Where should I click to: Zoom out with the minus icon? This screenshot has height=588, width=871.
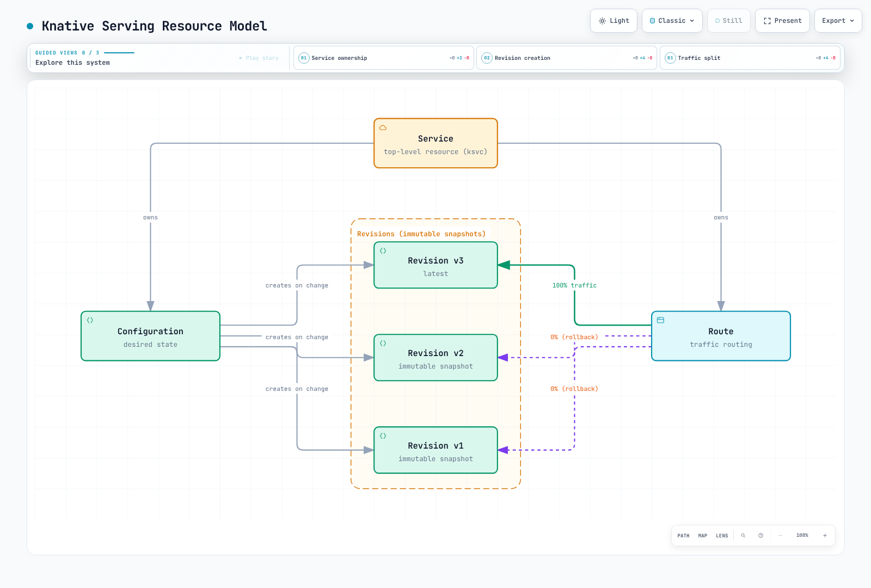pos(780,536)
